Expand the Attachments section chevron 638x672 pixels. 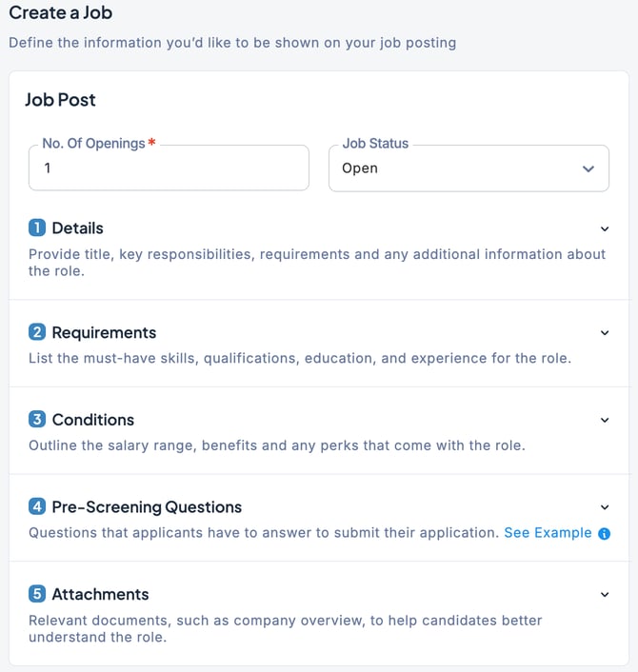pos(605,594)
